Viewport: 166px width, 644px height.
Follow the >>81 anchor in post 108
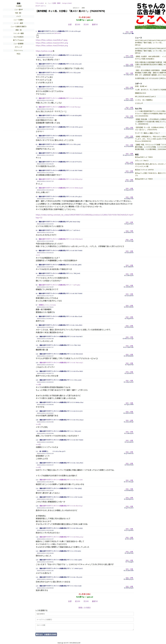(38, 425)
